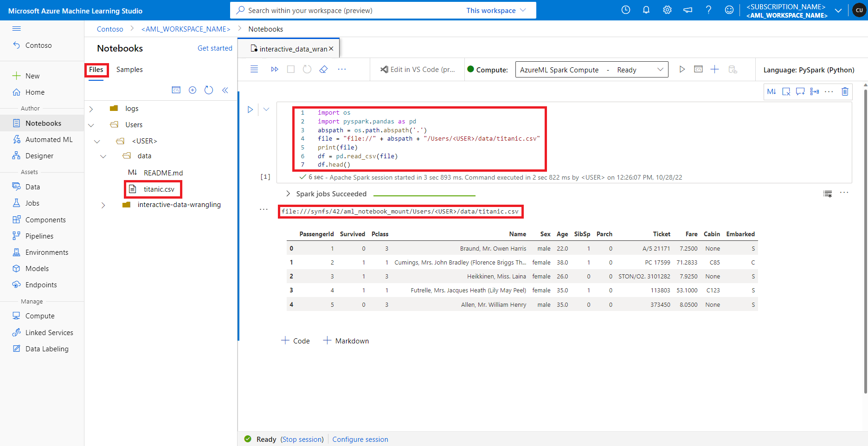Run all cells in the notebook
The width and height of the screenshot is (868, 446).
pyautogui.click(x=275, y=69)
